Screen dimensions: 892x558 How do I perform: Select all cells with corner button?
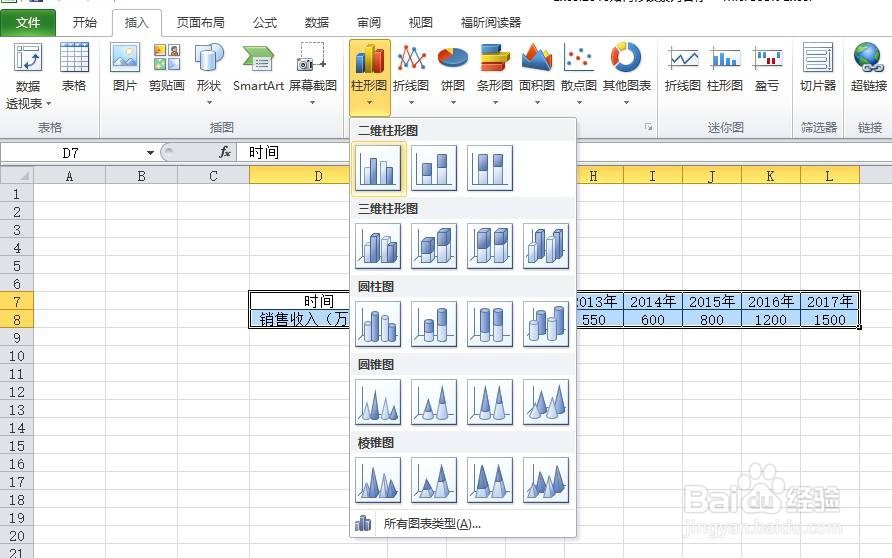tap(16, 175)
